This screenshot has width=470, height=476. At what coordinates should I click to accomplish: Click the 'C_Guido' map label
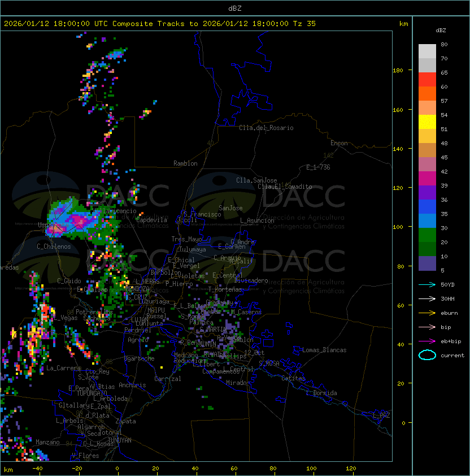pyautogui.click(x=69, y=281)
